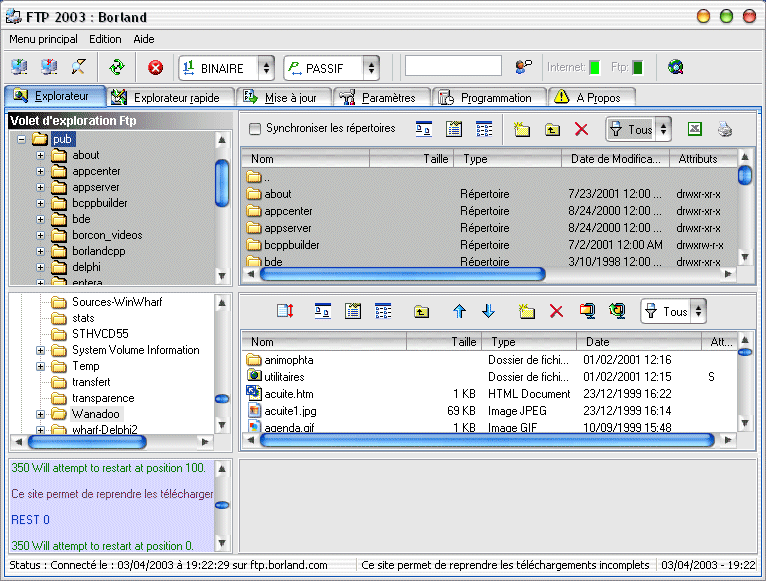Click the monitor icon after local delete button
Screen dimensions: 766x581
tap(587, 311)
